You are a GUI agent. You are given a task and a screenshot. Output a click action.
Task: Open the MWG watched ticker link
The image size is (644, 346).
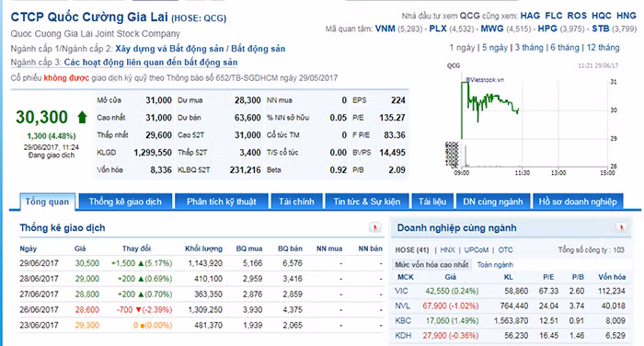492,29
